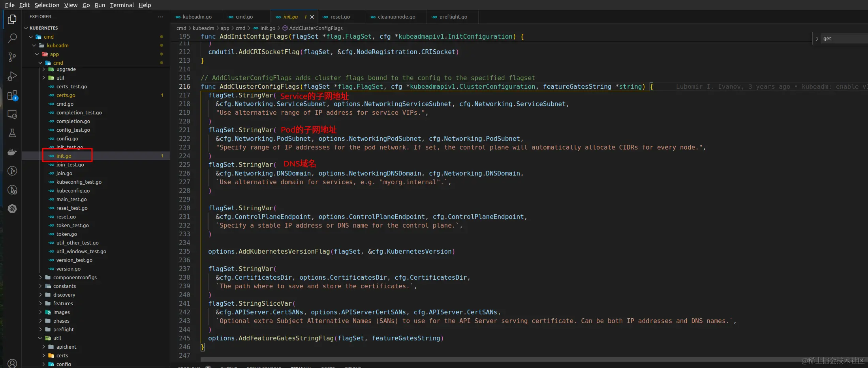Open the Help menu
The width and height of the screenshot is (868, 368).
145,5
